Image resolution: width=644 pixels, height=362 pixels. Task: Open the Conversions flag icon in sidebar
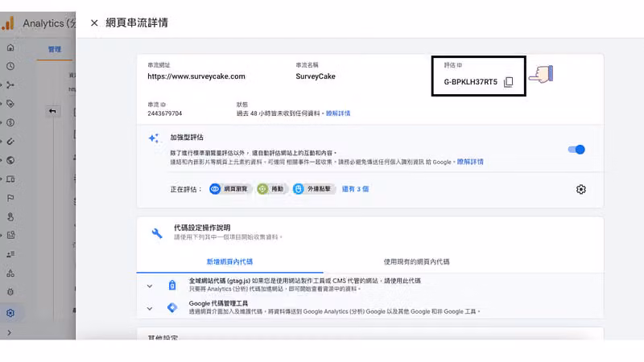pos(10,198)
